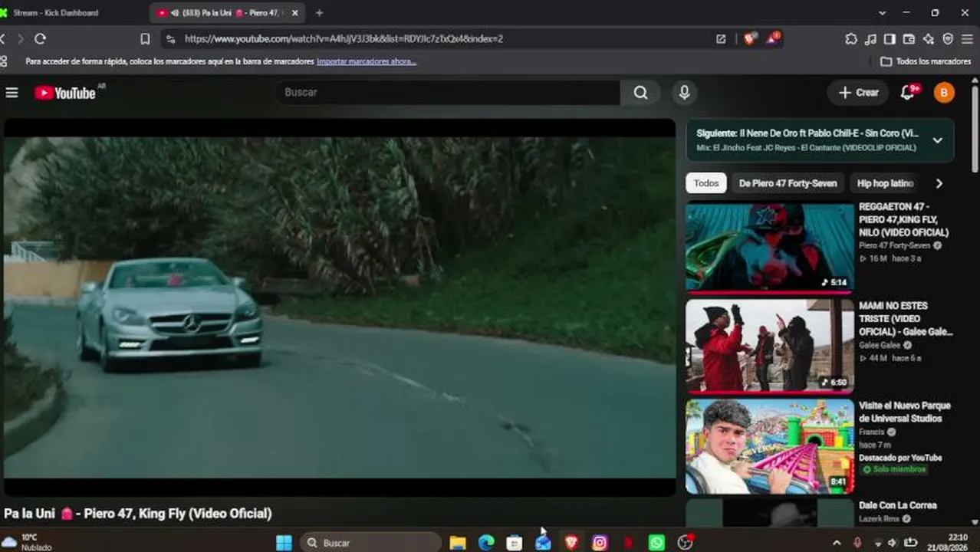Open Microsoft Store from the taskbar
The image size is (980, 552).
pos(515,543)
